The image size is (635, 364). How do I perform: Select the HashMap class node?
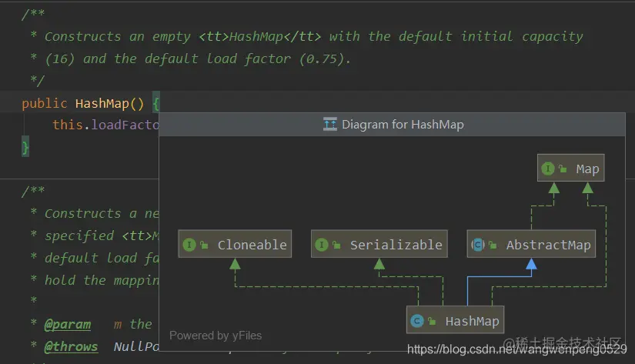[x=455, y=320]
